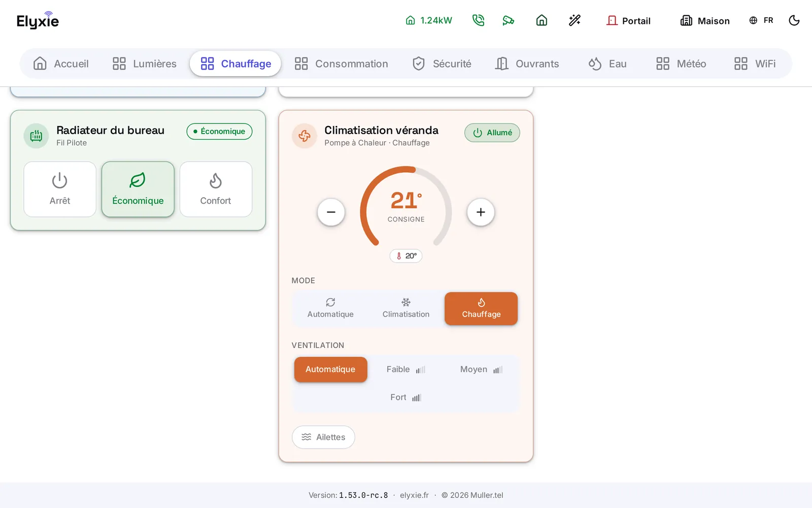Screen dimensions: 812x508
Task: Toggle dark mode with moon icon
Action: 794,20
